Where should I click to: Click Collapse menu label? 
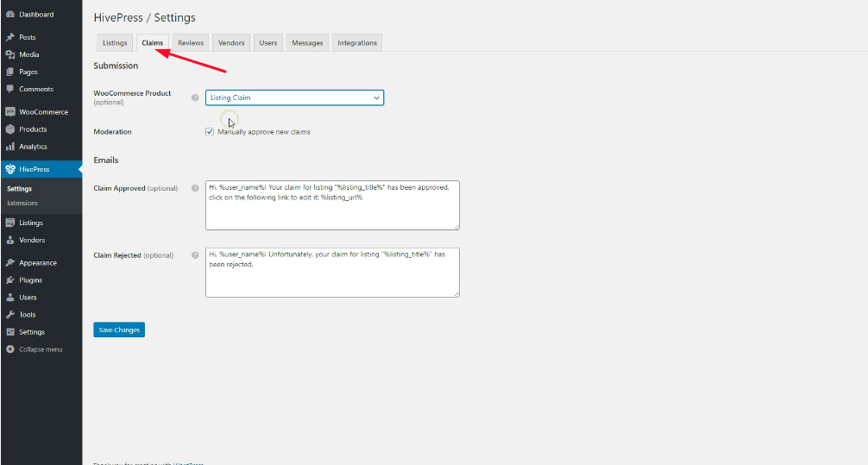pos(41,349)
